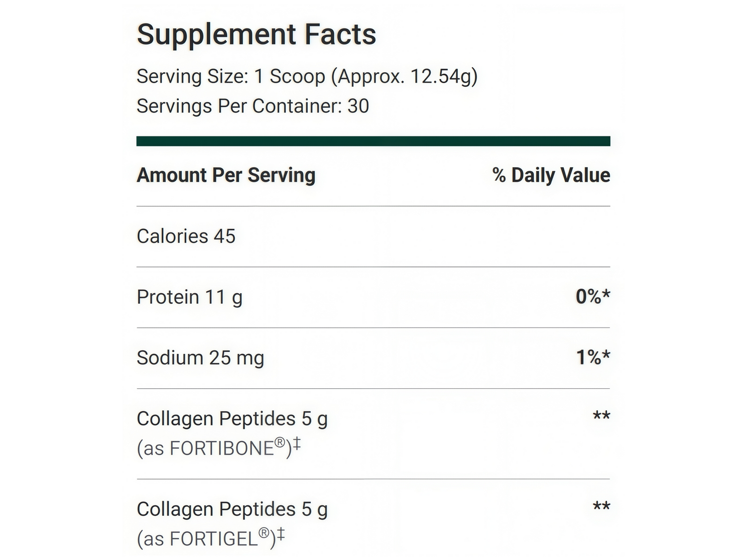Click the 0%* daily value for Protein
747x560 pixels.
[x=593, y=297]
